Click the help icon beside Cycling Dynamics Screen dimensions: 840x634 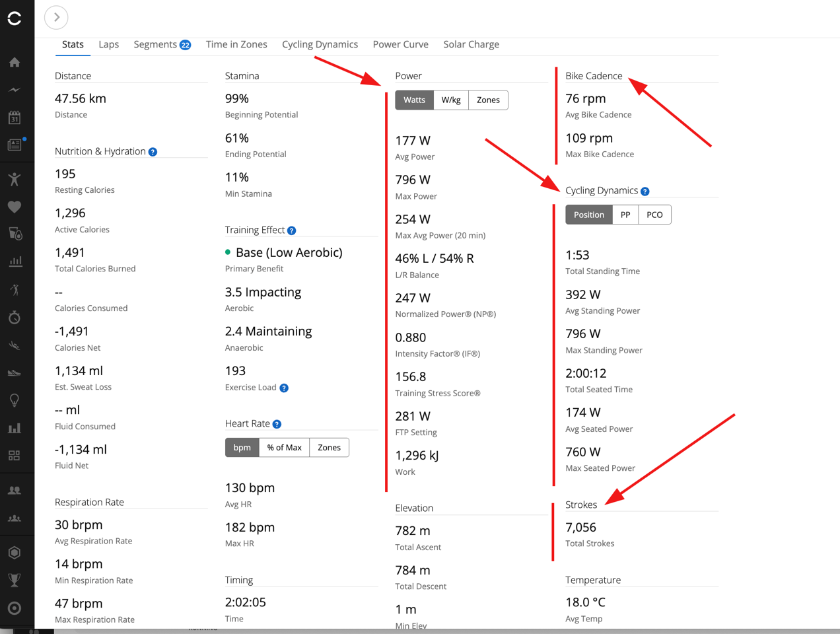[645, 192]
